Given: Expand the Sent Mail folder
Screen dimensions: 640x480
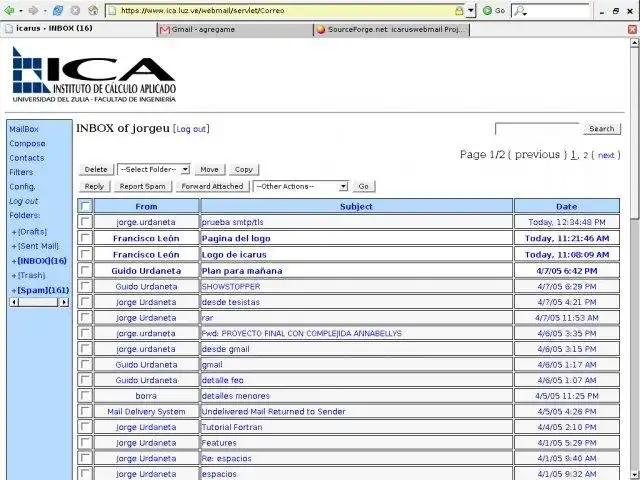Looking at the screenshot, I should [x=14, y=247].
